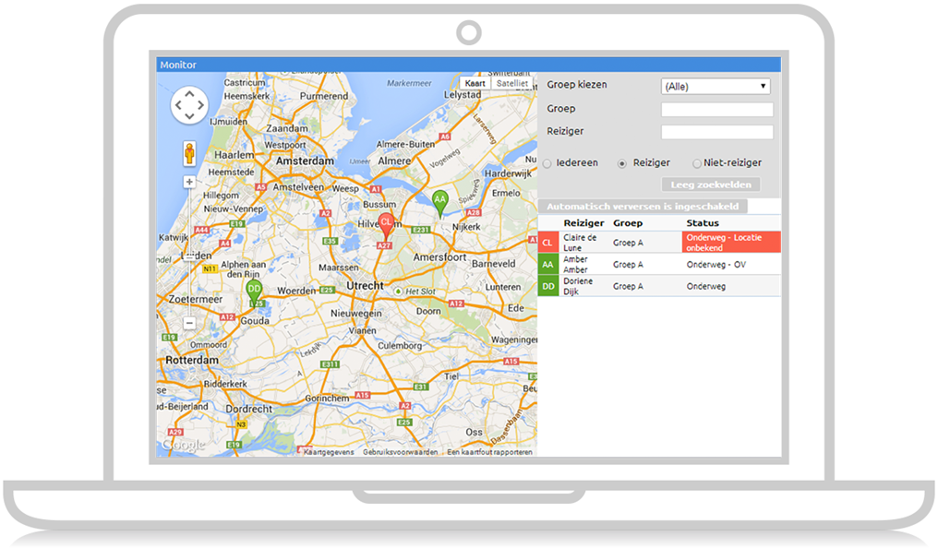Click the Groep text input field

click(x=716, y=110)
